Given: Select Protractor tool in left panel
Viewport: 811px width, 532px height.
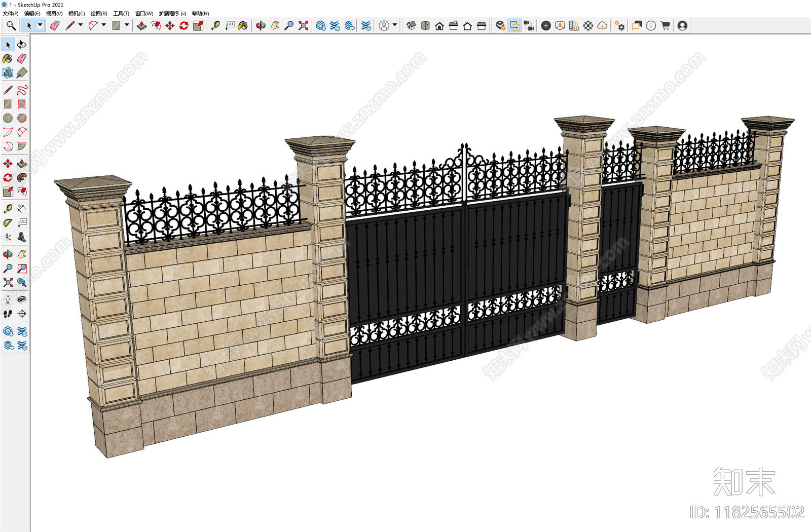Looking at the screenshot, I should (x=8, y=222).
